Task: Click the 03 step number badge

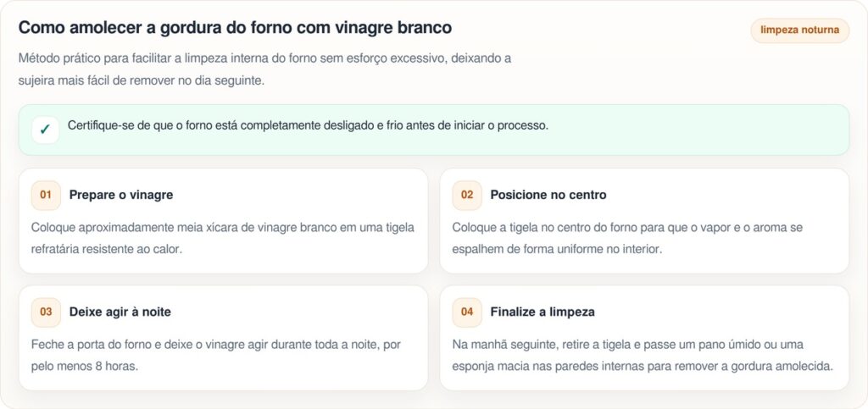Action: pos(46,312)
